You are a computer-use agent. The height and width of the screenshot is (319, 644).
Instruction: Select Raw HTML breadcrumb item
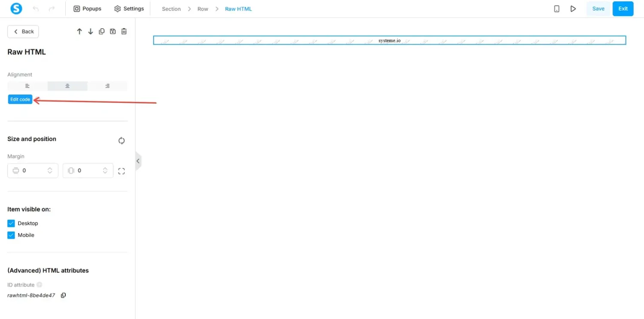tap(238, 9)
